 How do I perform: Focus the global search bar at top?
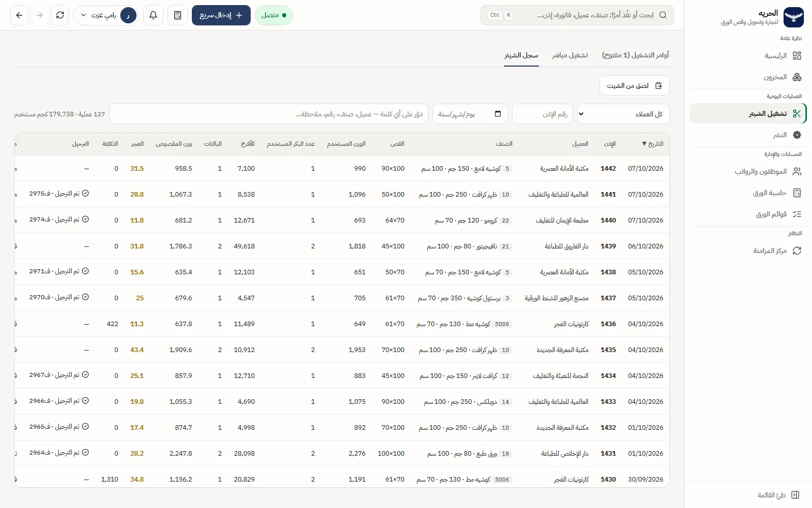(x=577, y=15)
